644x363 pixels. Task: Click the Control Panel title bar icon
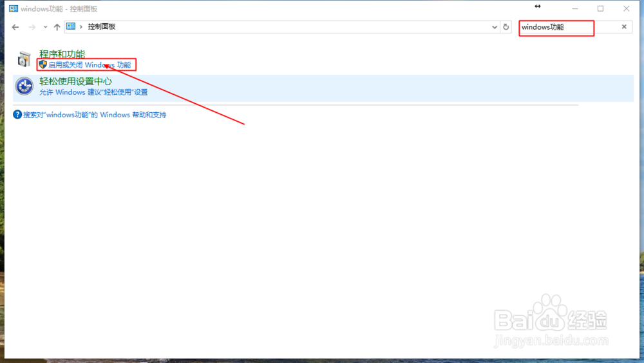coord(14,8)
